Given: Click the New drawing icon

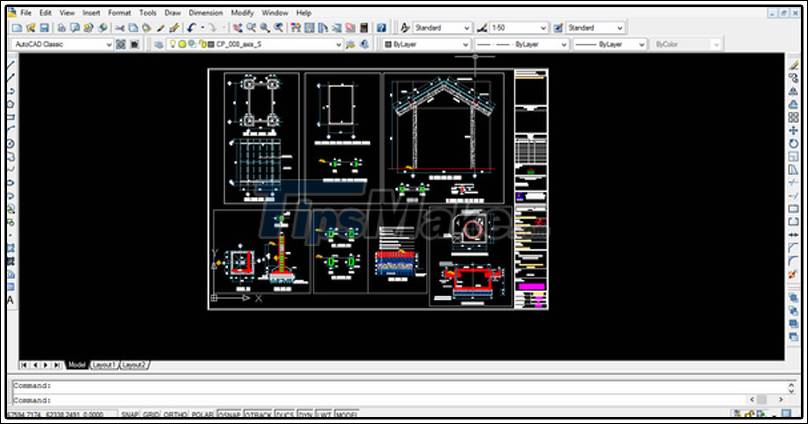Looking at the screenshot, I should 17,28.
